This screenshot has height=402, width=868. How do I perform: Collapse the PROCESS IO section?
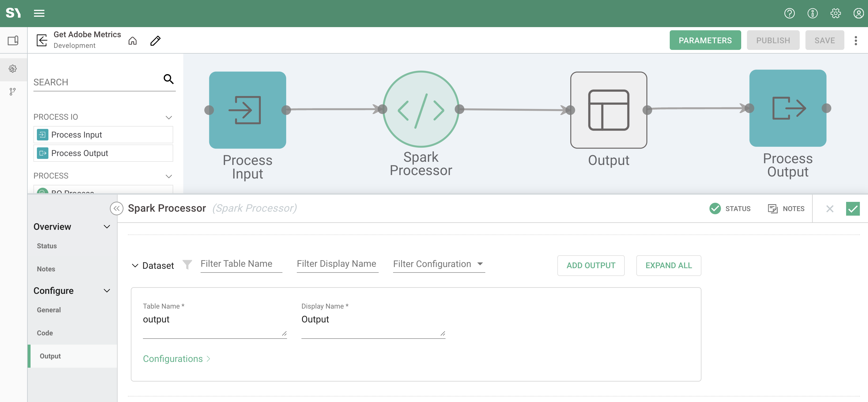(169, 117)
